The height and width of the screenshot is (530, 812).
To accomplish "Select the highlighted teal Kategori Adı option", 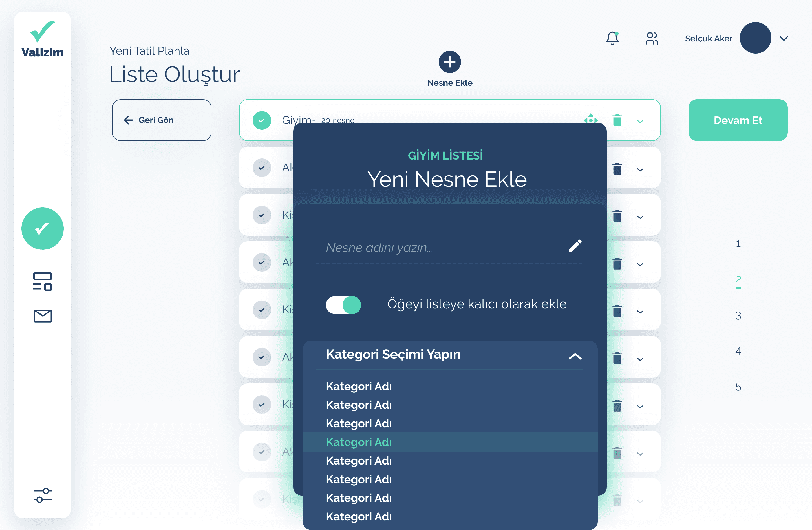I will (450, 442).
